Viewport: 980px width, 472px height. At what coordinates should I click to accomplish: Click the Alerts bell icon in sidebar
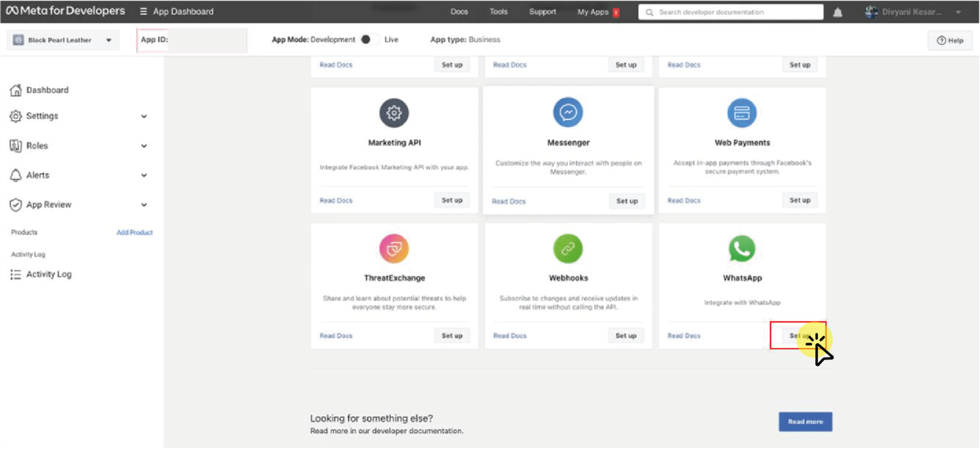16,175
